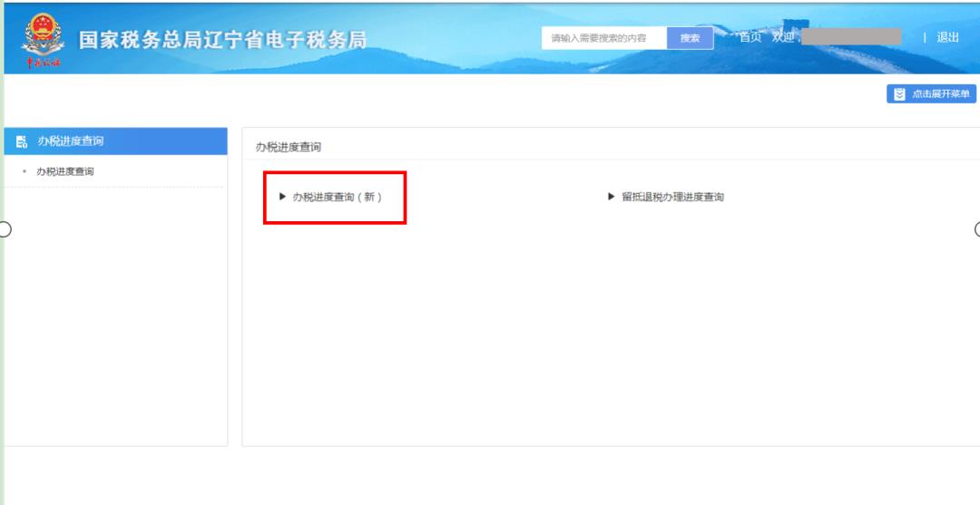Click the red calligraphy text under the emblem

tap(44, 63)
